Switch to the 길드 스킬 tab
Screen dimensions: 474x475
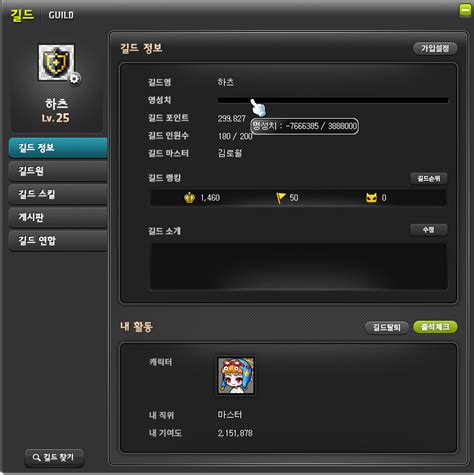(x=58, y=194)
